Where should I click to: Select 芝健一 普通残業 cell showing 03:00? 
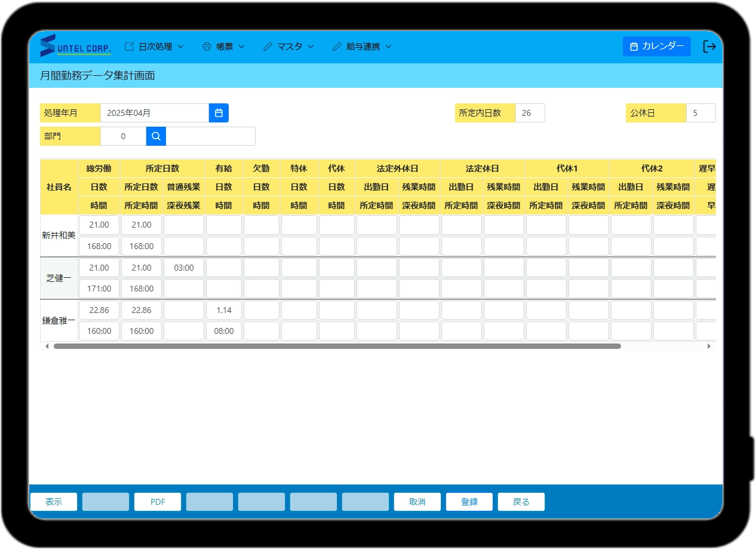(x=184, y=268)
